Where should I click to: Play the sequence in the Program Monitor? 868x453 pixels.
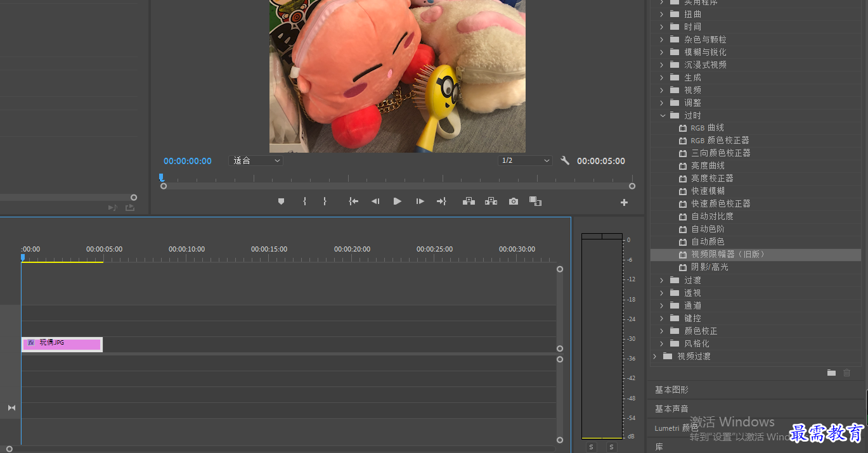point(398,201)
